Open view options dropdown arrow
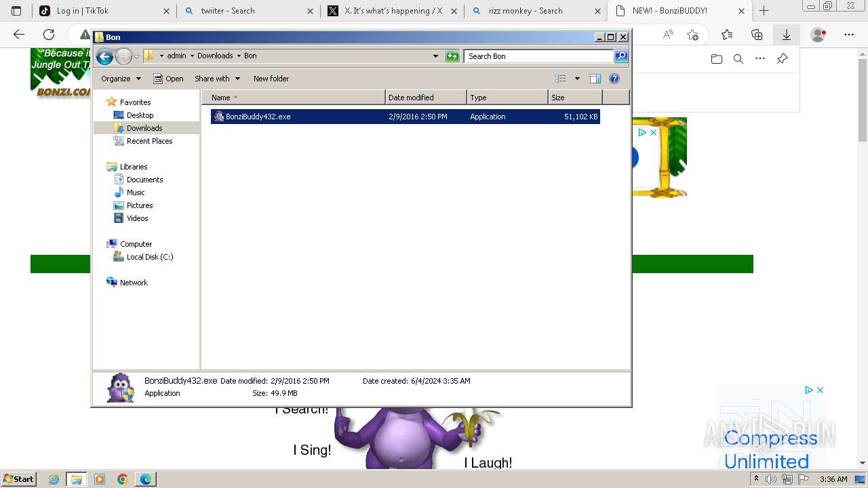Viewport: 868px width, 488px height. (577, 79)
